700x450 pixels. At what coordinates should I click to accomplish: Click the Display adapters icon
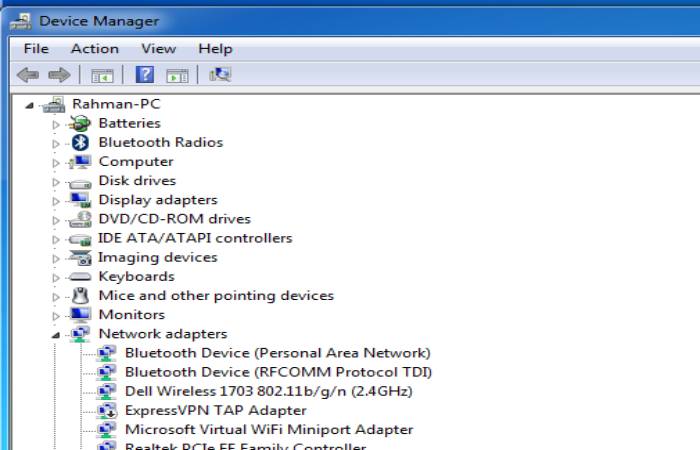pos(80,200)
